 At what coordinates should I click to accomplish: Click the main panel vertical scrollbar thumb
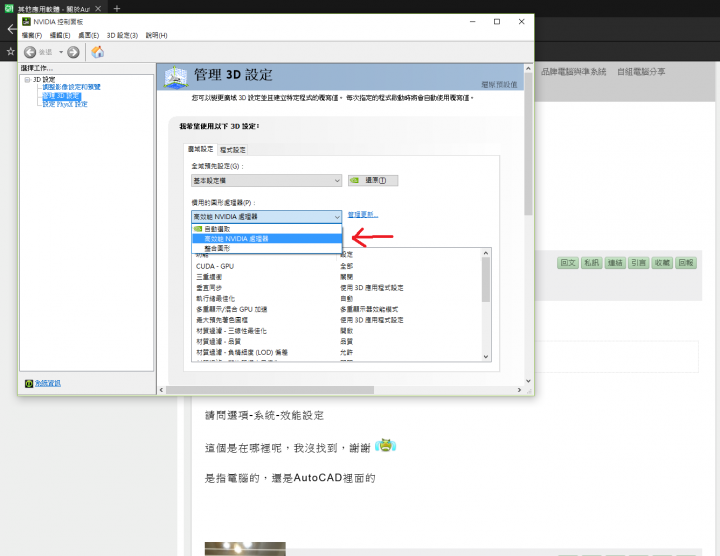529,144
